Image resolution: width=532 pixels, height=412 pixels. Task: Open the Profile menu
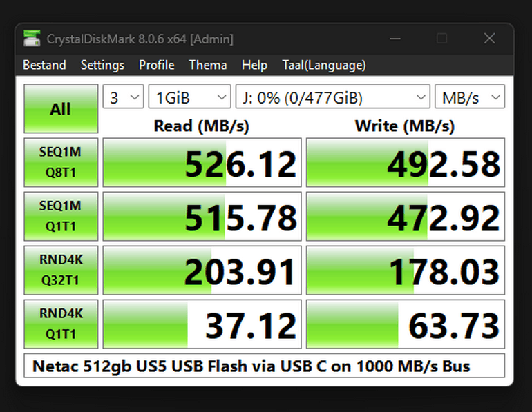157,65
